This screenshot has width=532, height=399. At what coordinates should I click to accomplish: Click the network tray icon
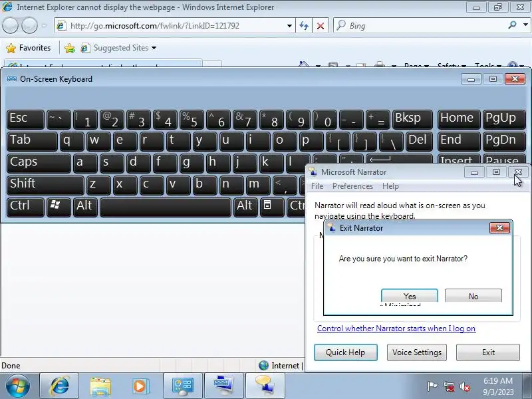click(x=448, y=386)
